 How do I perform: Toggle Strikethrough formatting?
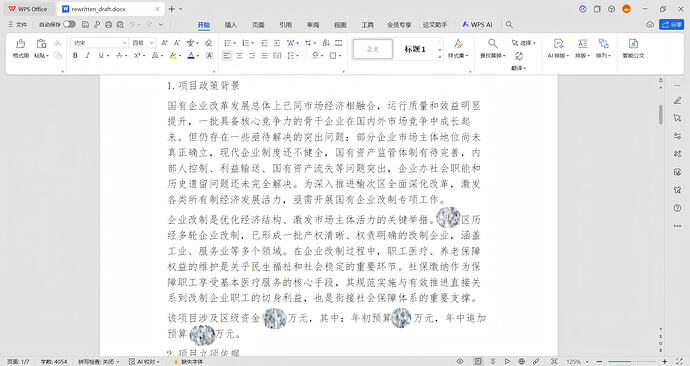(x=119, y=55)
